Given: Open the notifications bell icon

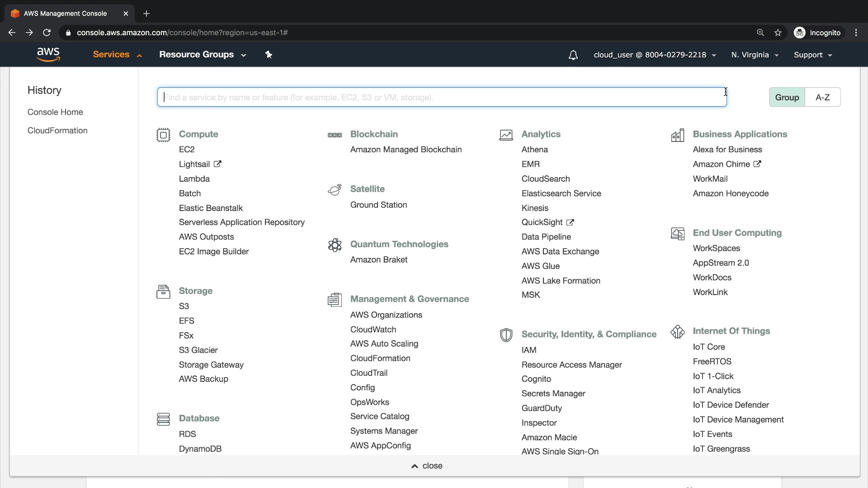Looking at the screenshot, I should [573, 55].
